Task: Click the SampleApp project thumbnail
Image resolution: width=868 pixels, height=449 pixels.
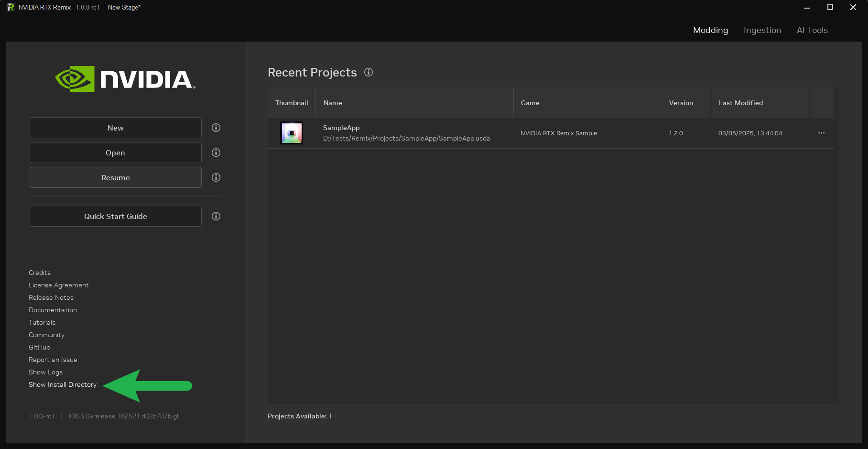Action: (292, 133)
